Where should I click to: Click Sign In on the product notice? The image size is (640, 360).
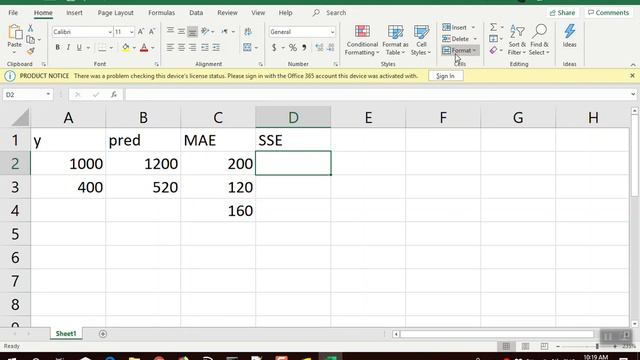point(445,76)
